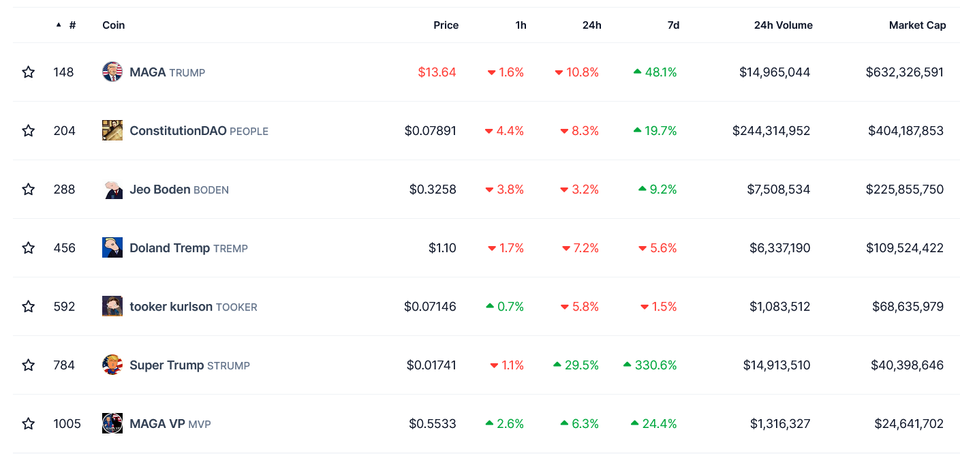Sort by the 24h Volume header
This screenshot has height=454, width=960.
click(x=783, y=25)
